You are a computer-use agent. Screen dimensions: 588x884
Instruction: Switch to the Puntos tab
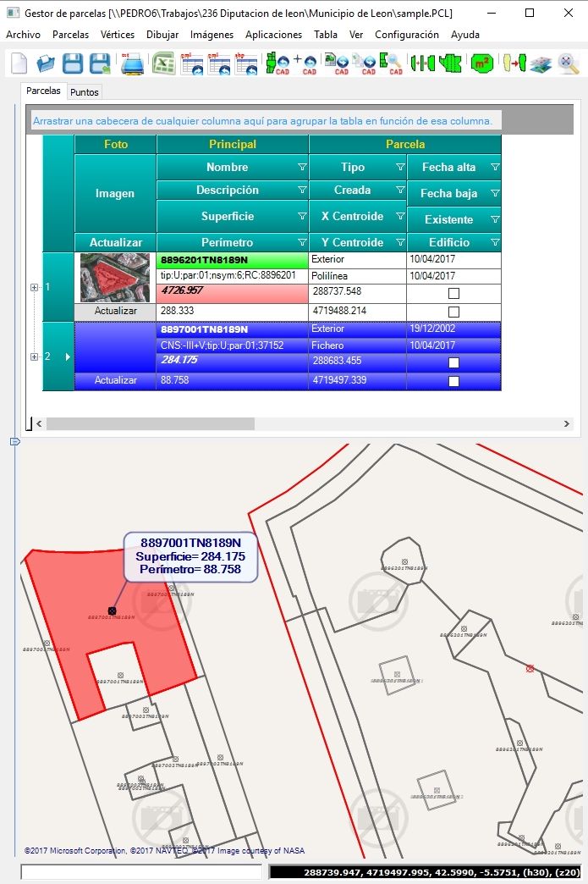(85, 92)
